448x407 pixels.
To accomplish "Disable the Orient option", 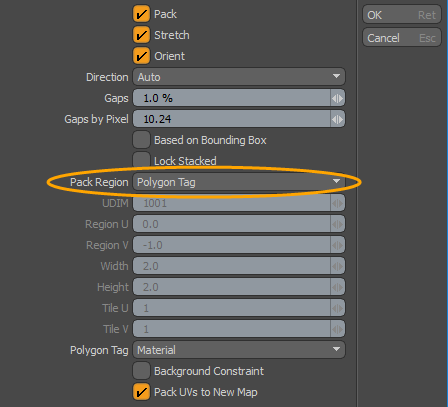I will (141, 56).
